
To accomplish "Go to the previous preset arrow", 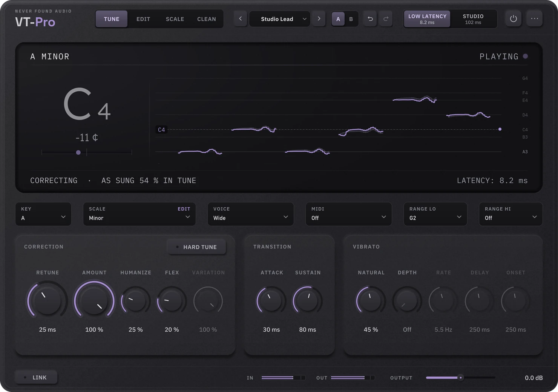I will coord(240,18).
